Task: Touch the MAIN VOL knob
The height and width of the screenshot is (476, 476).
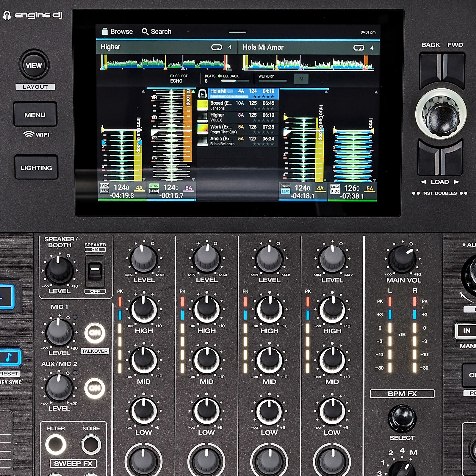Action: [x=402, y=259]
